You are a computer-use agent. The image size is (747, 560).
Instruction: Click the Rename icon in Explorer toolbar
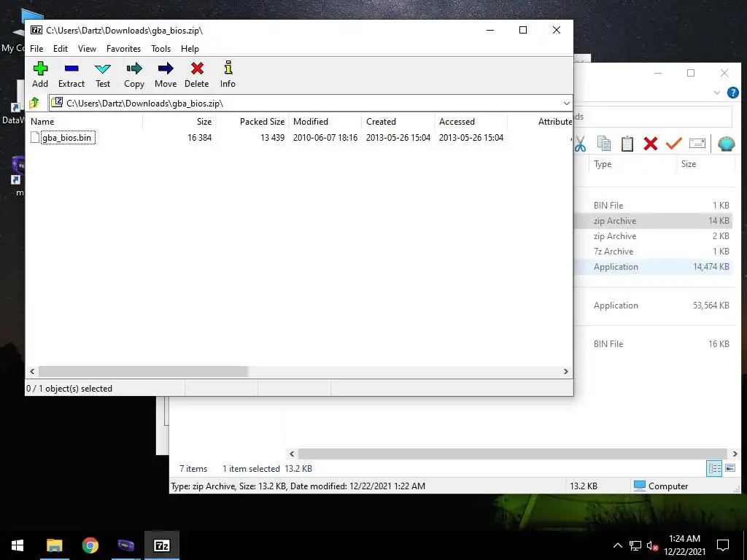pyautogui.click(x=697, y=144)
